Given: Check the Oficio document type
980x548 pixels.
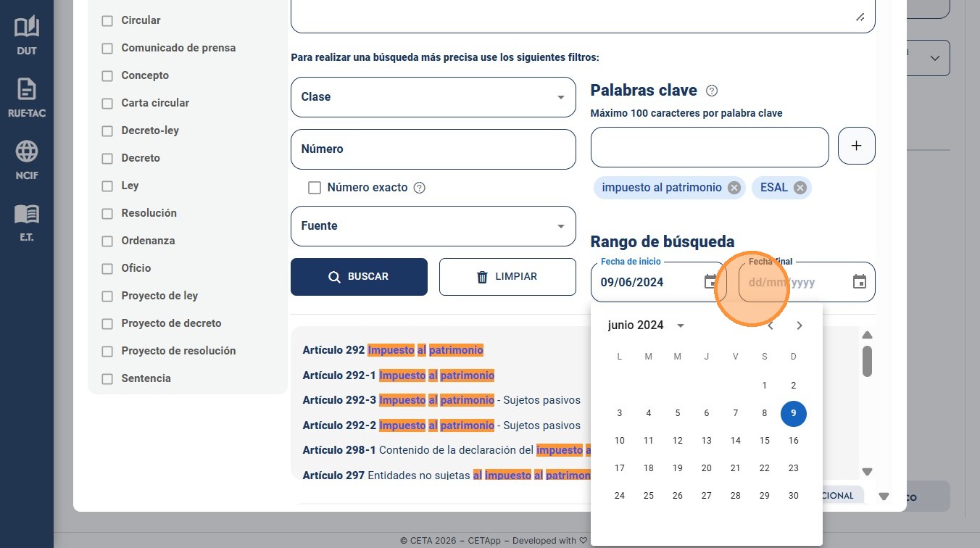Looking at the screenshot, I should point(107,269).
